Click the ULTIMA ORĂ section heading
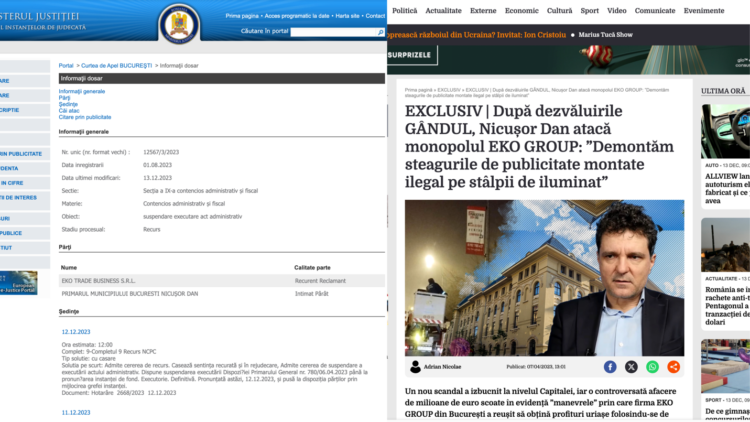Screen dimensions: 750x422 tap(723, 91)
